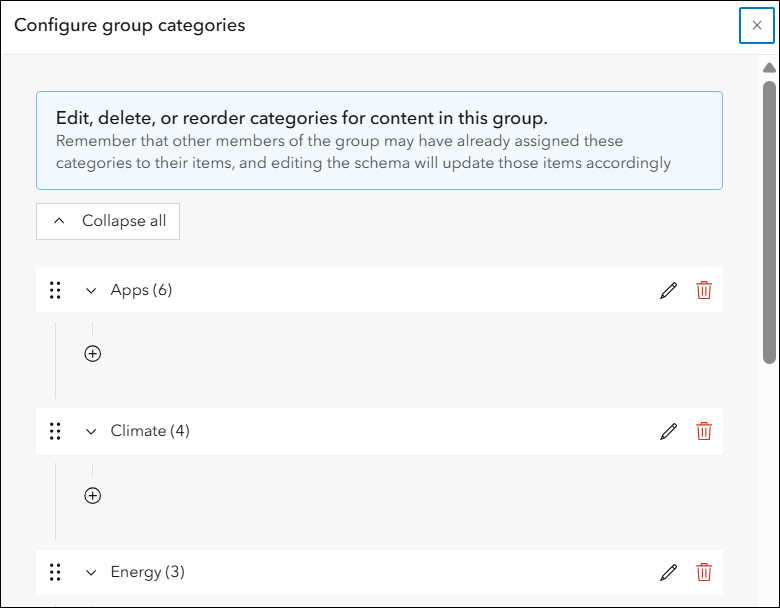Delete the Climate category
The image size is (780, 608).
pos(703,431)
